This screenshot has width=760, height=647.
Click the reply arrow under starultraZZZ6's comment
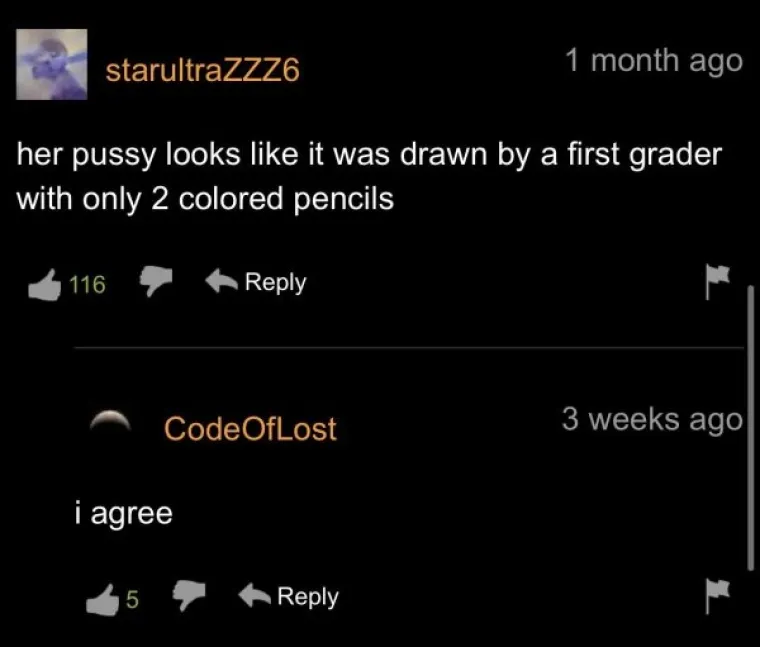[221, 282]
